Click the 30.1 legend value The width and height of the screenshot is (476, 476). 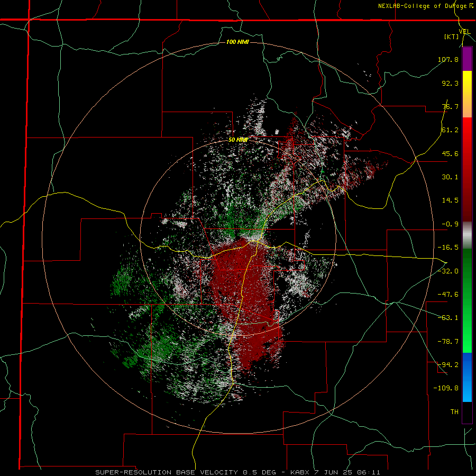click(450, 177)
